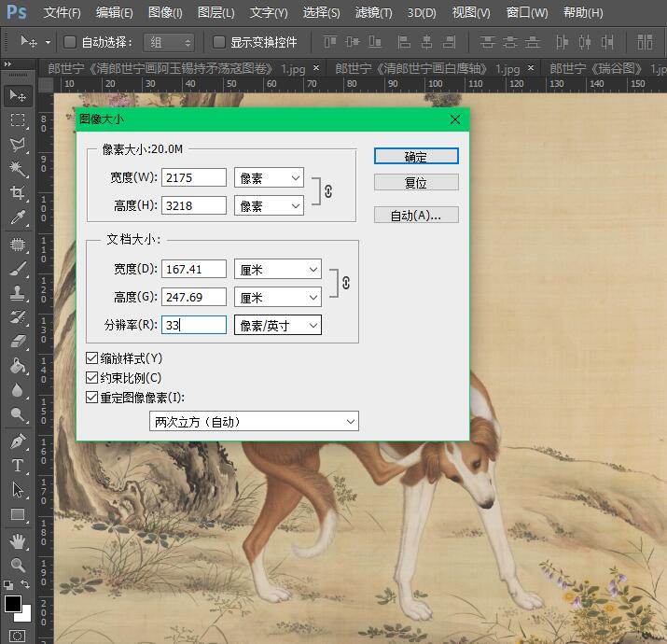Open the 图层(L) menu
The height and width of the screenshot is (644, 667).
[x=216, y=13]
